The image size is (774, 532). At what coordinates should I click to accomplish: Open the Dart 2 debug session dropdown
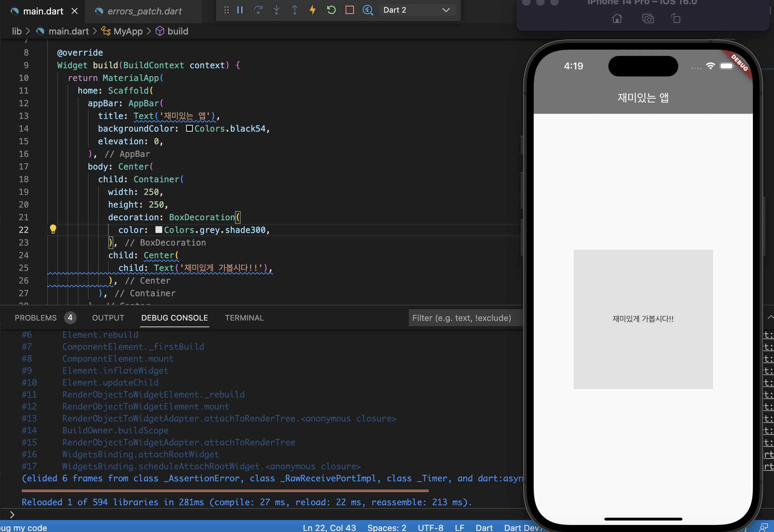click(x=417, y=10)
